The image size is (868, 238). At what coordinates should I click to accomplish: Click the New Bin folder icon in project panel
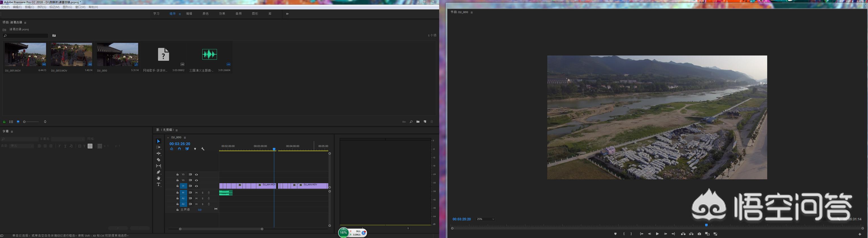pyautogui.click(x=418, y=122)
